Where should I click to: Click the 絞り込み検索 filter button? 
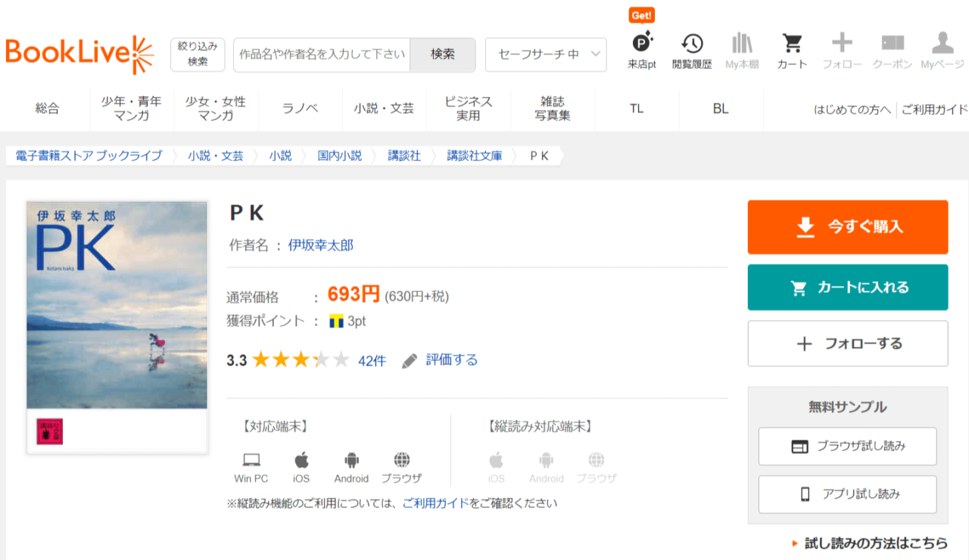coord(198,54)
